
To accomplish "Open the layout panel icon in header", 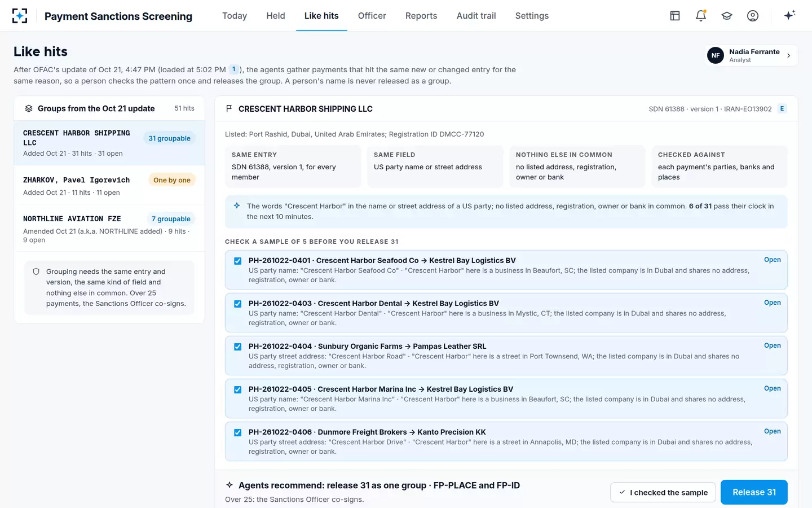I will pos(675,16).
